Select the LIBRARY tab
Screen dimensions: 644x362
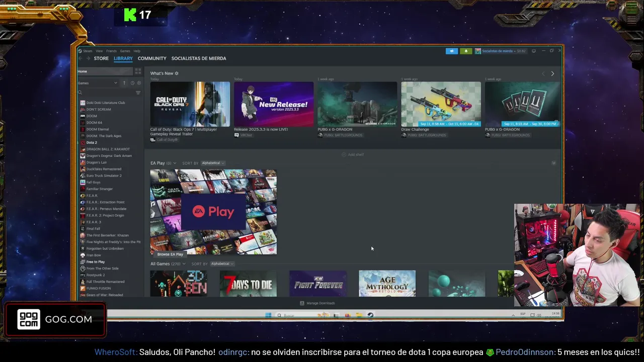pyautogui.click(x=123, y=58)
